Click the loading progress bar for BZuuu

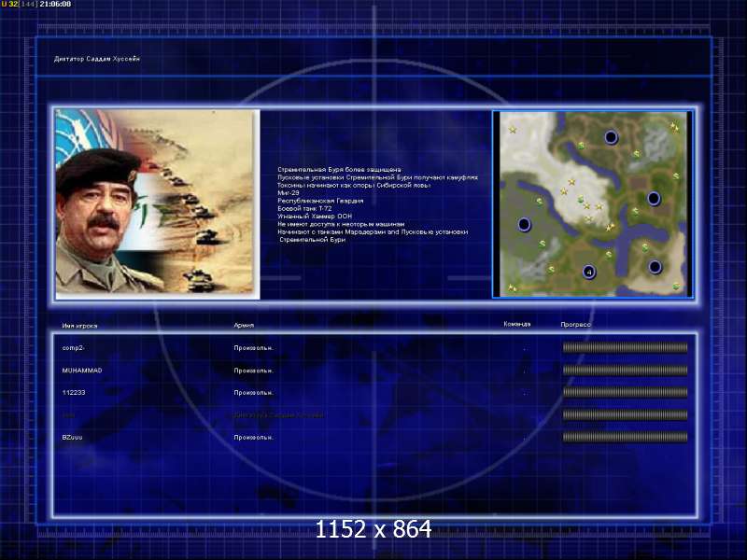(x=625, y=437)
